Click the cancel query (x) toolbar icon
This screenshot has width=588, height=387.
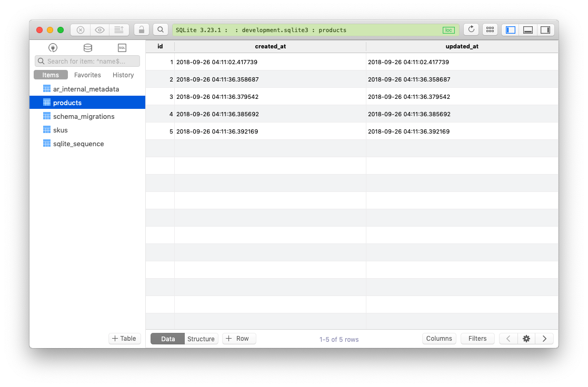click(81, 30)
